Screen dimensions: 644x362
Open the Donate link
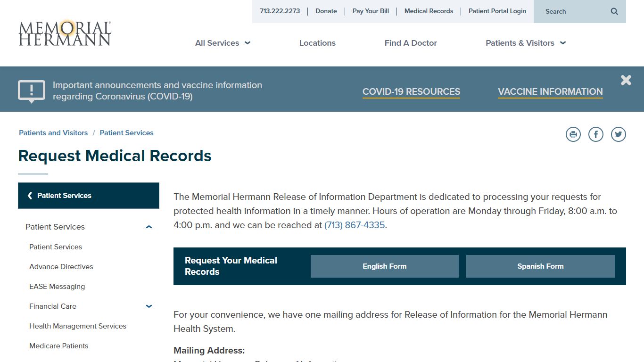(326, 11)
